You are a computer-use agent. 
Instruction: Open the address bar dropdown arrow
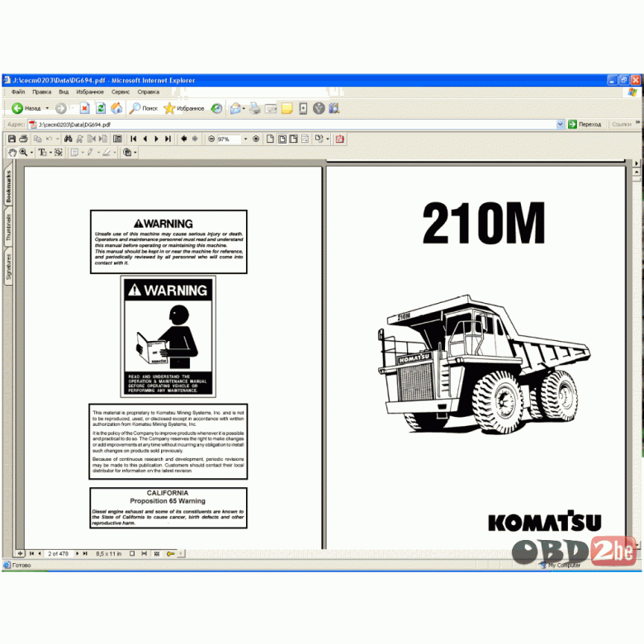point(561,124)
